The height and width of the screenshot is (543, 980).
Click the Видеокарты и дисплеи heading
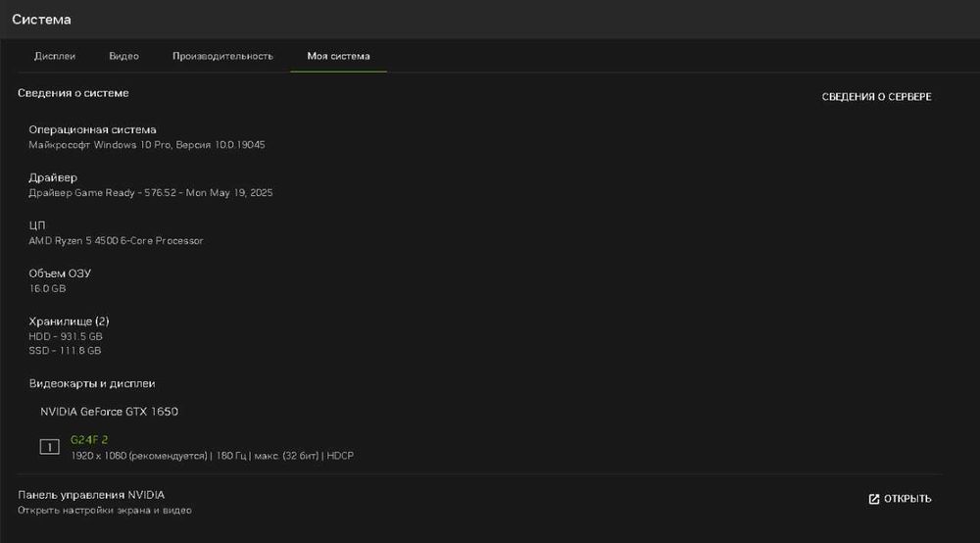coord(92,383)
